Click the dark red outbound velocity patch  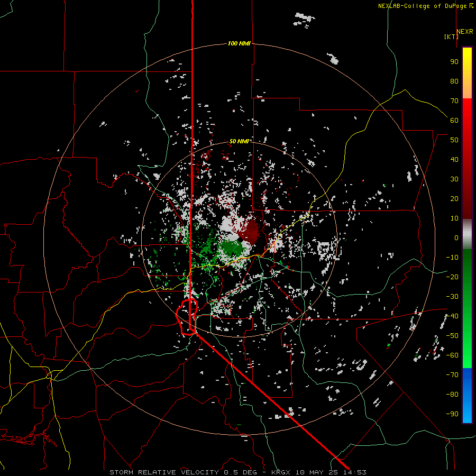click(x=251, y=232)
